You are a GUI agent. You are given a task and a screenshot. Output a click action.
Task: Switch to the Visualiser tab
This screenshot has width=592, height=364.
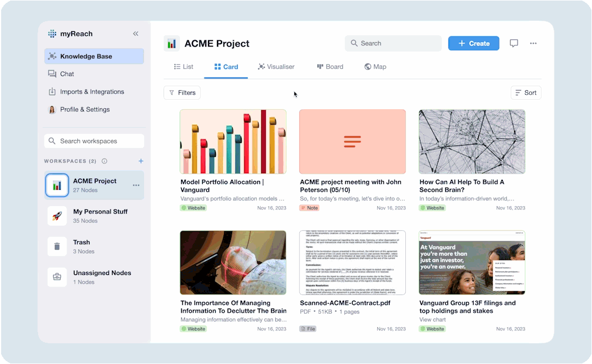[276, 67]
